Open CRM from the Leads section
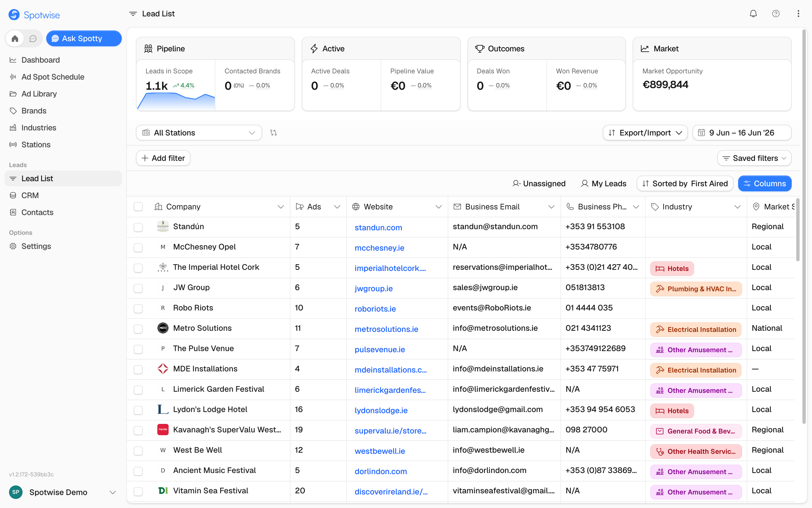Image resolution: width=812 pixels, height=508 pixels. click(63, 196)
